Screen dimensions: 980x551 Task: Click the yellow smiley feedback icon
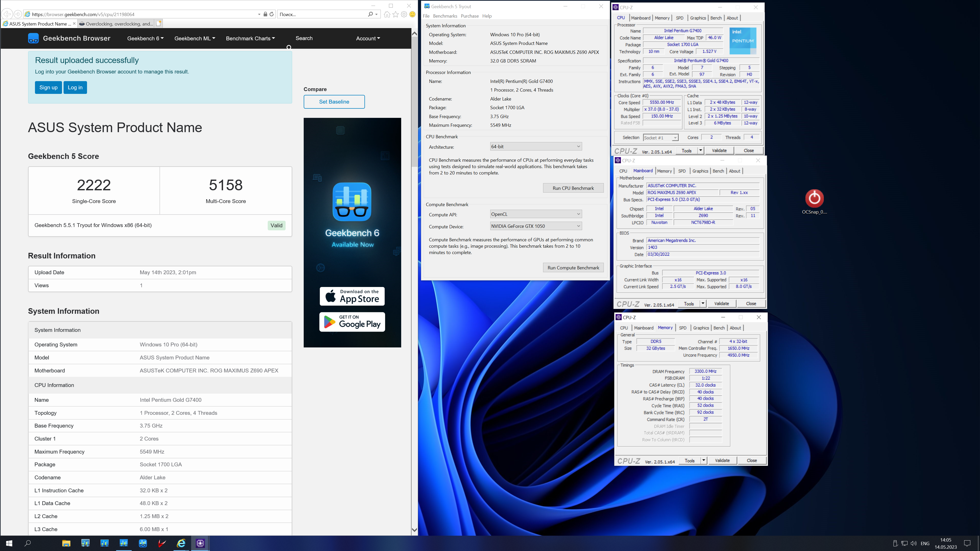click(412, 14)
